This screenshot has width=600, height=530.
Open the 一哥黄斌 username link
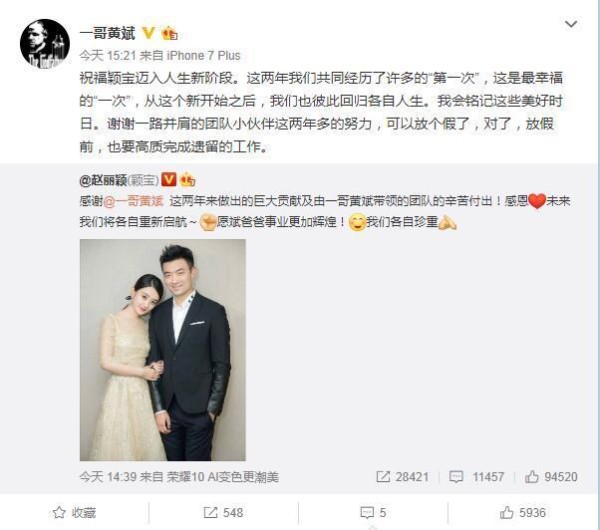107,33
